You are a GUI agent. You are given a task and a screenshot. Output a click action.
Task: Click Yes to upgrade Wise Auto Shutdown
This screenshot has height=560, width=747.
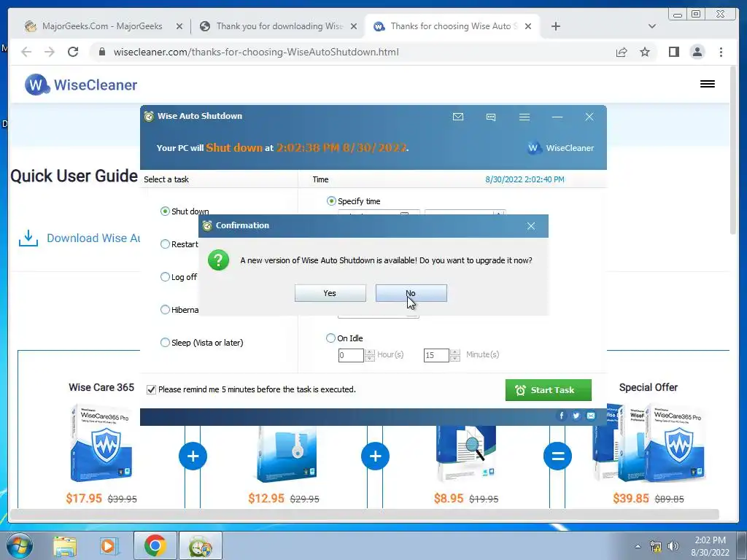330,293
